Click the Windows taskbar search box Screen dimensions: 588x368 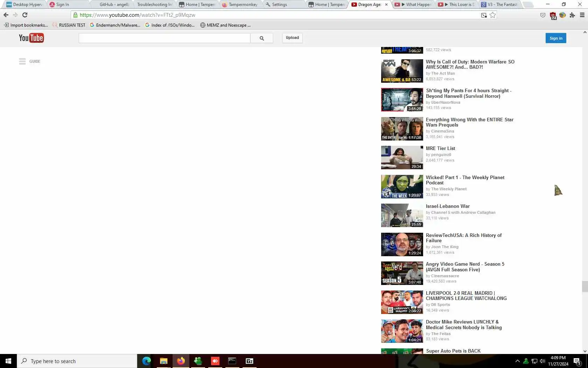[x=77, y=361]
